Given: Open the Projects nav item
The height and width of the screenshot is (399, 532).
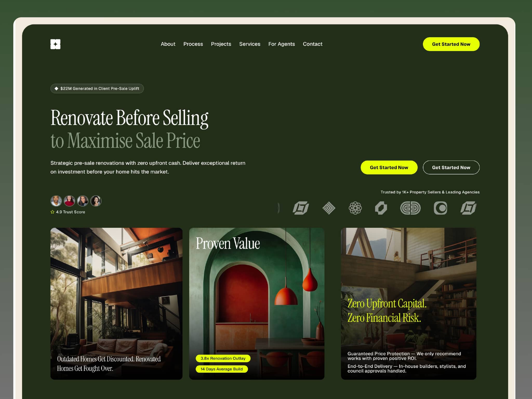Looking at the screenshot, I should pos(221,44).
